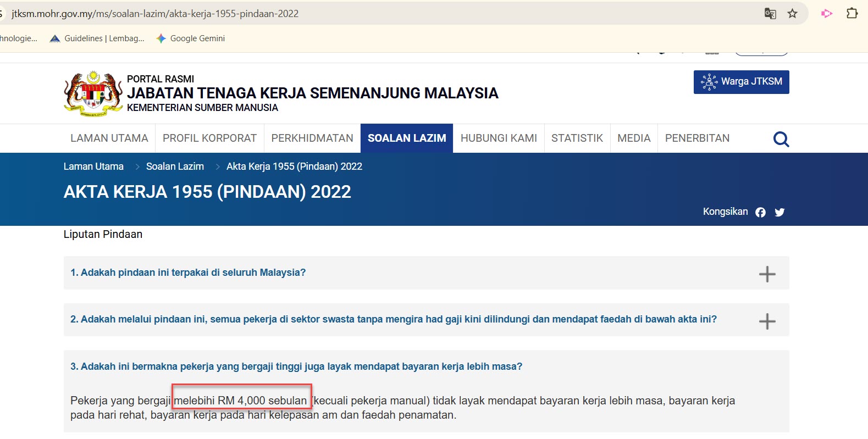This screenshot has height=439, width=868.
Task: Click the Malaysia coat of arms logo
Action: tap(93, 93)
